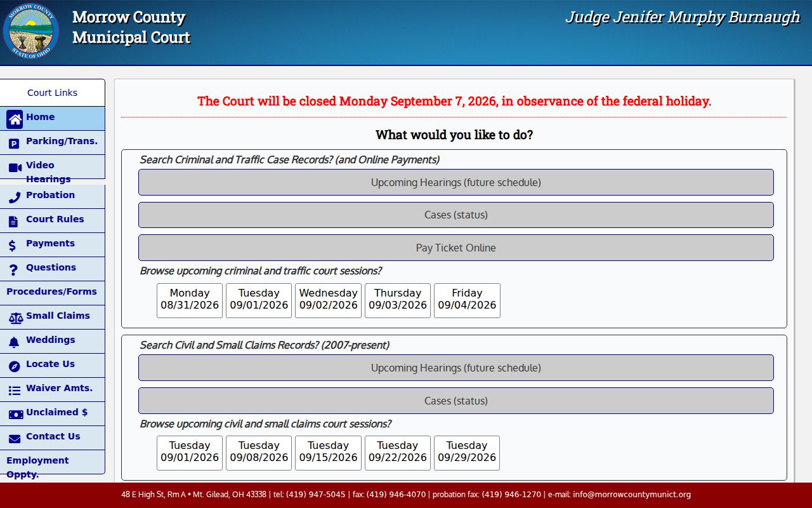The image size is (812, 508).
Task: Click the Probation phone icon
Action: point(14,198)
